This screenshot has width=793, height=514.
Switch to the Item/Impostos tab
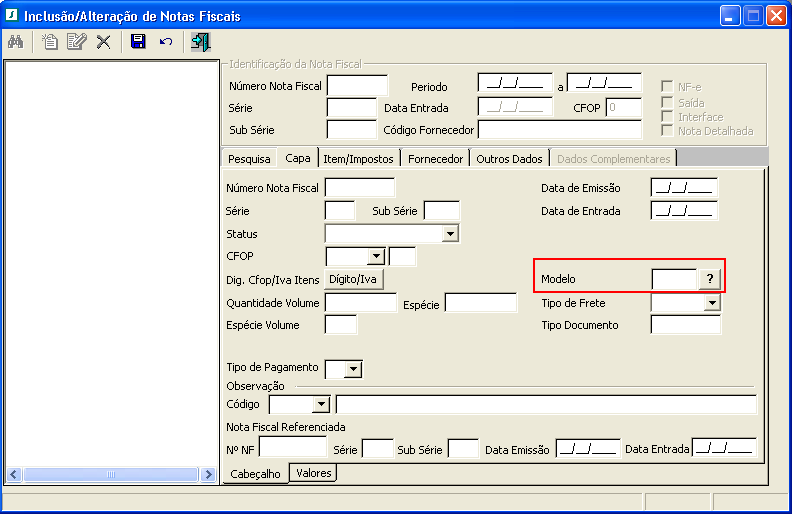tap(358, 159)
